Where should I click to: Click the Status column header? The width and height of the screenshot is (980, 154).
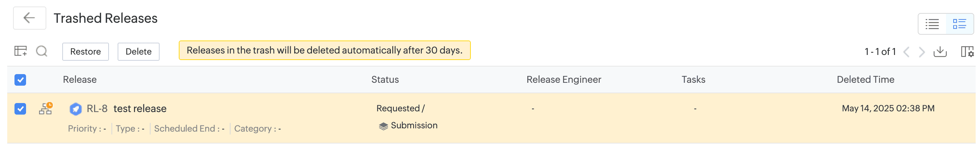(385, 80)
